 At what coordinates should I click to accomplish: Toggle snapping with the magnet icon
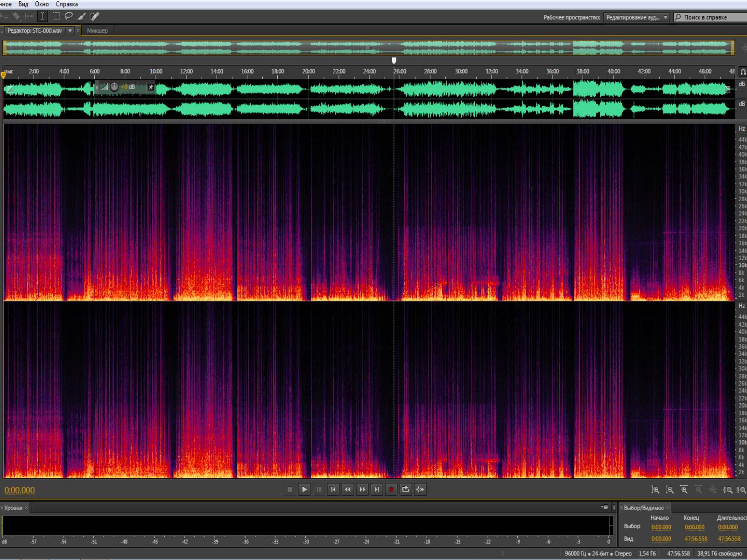pyautogui.click(x=743, y=72)
